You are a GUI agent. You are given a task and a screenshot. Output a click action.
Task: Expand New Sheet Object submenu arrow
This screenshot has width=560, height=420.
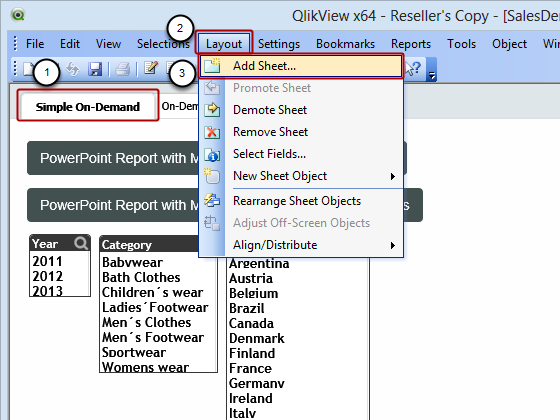click(x=393, y=176)
